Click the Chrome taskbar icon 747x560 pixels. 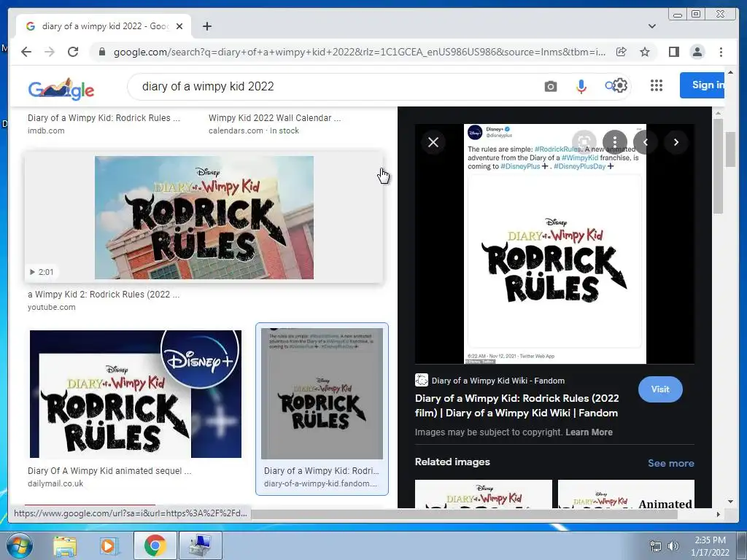(x=155, y=545)
